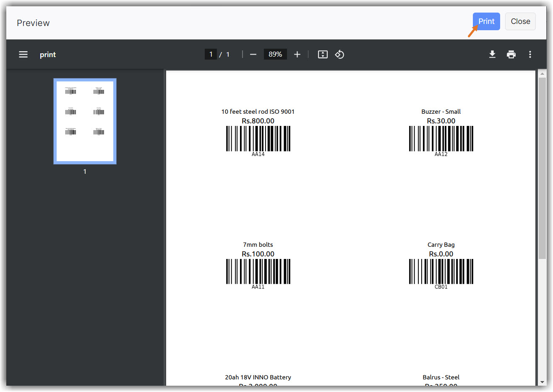Click the 'Buzzer - Small' label
This screenshot has width=553, height=392.
click(441, 112)
